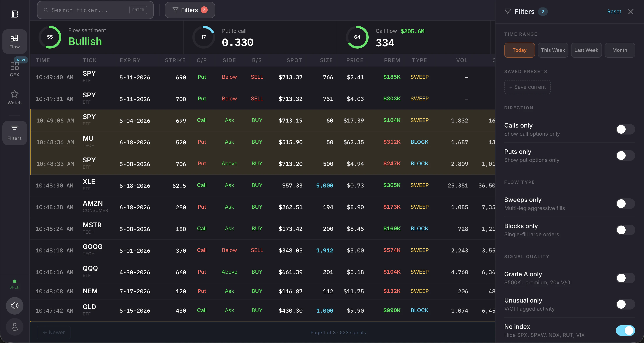Enable Blocks only toggle
The width and height of the screenshot is (644, 343).
click(x=625, y=230)
